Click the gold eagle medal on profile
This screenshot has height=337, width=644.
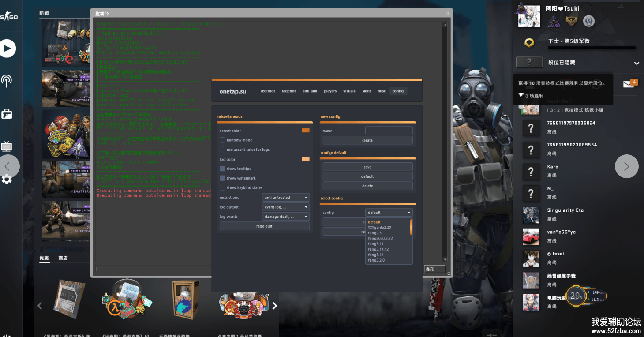(572, 21)
